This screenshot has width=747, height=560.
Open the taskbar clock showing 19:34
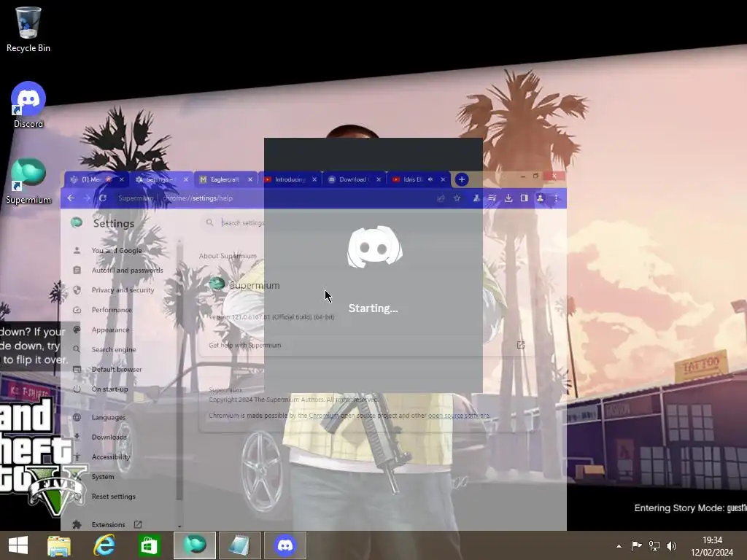tap(712, 545)
